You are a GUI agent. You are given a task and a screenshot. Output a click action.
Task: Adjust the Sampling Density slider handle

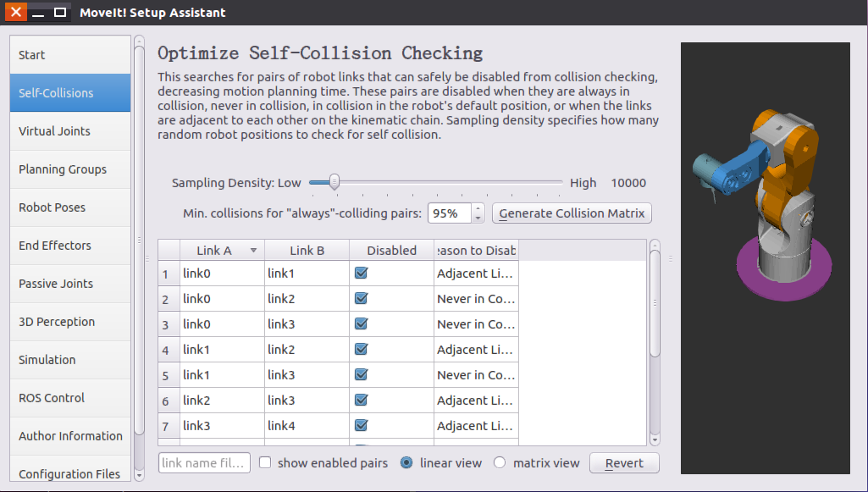334,182
